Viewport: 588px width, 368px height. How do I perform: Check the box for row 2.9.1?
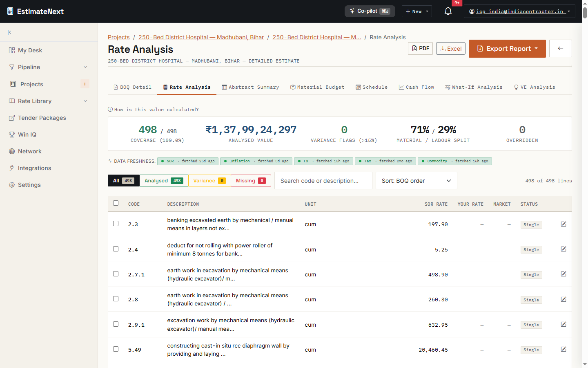tap(116, 324)
